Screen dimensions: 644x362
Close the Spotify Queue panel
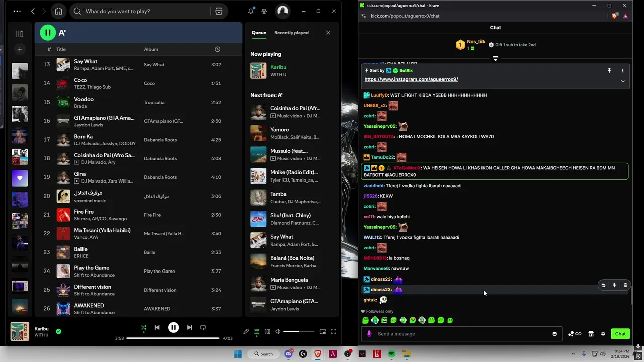click(328, 33)
